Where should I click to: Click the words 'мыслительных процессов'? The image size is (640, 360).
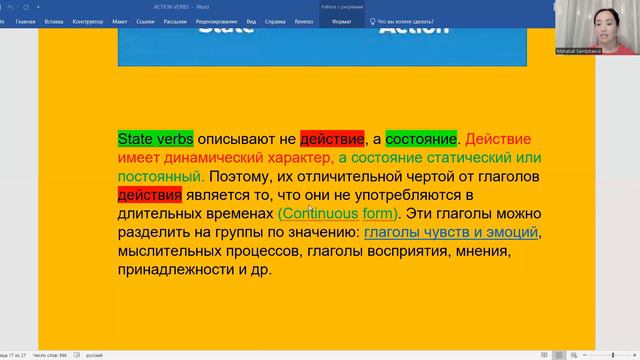210,251
